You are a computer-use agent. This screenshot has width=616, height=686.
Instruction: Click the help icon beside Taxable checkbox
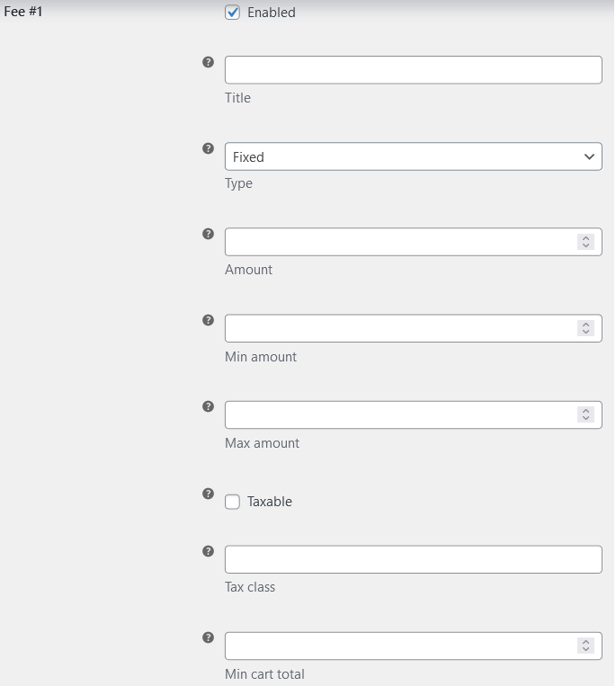pos(209,494)
